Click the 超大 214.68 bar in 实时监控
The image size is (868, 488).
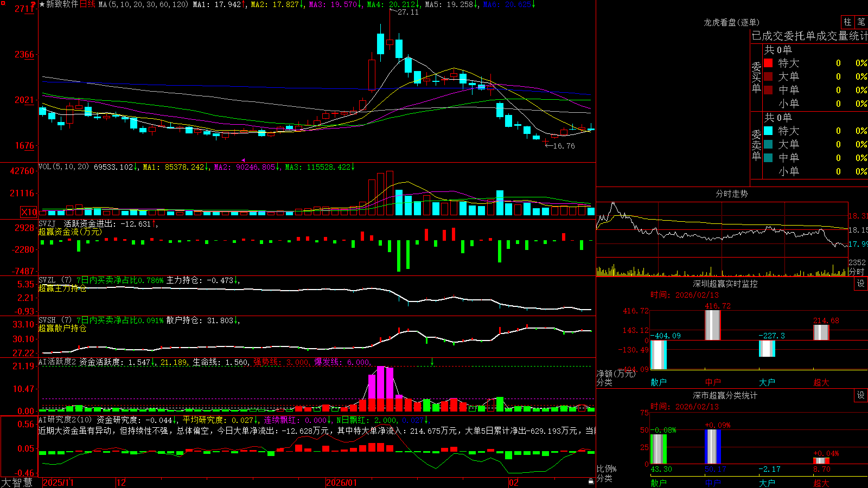coord(821,332)
